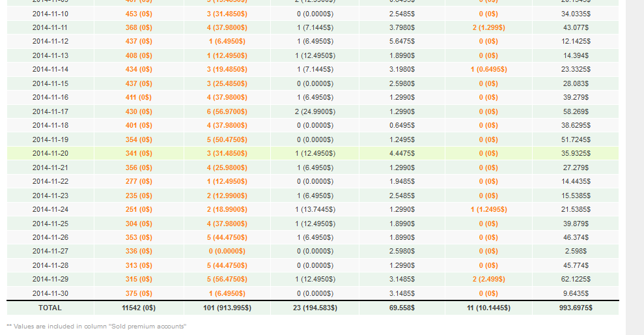Open the 5 (50.4750$) sales for 2014-11-19
644x335 pixels.
coord(227,139)
